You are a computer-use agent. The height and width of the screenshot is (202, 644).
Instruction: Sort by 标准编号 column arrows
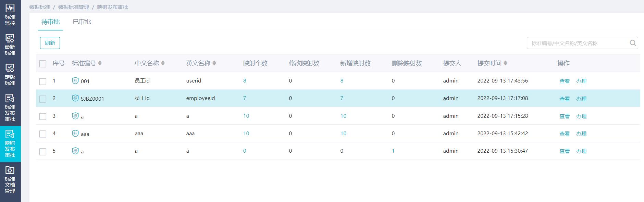[100, 63]
